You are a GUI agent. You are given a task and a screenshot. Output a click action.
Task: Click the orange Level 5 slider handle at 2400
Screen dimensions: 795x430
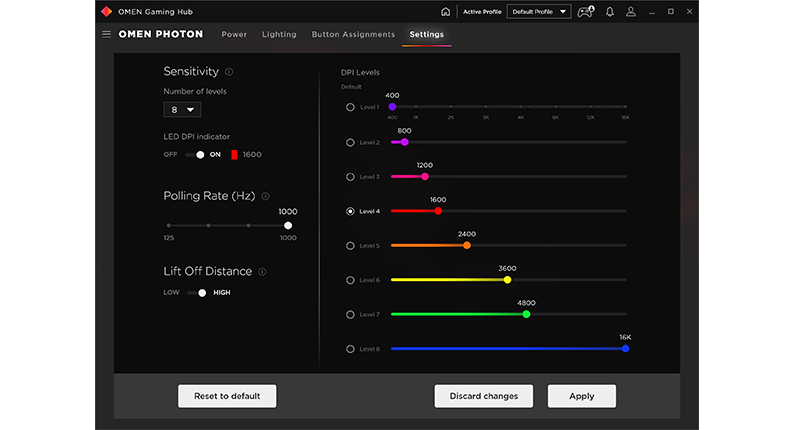pos(467,245)
